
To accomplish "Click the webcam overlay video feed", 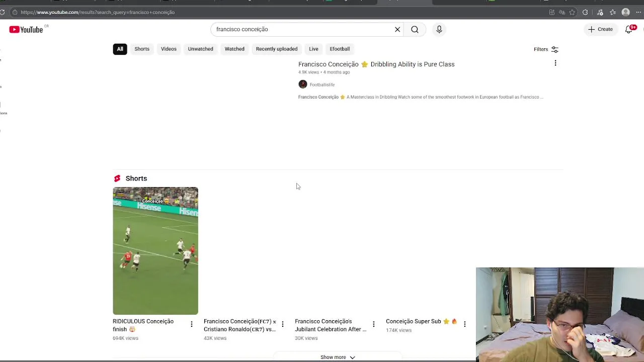I will (560, 315).
